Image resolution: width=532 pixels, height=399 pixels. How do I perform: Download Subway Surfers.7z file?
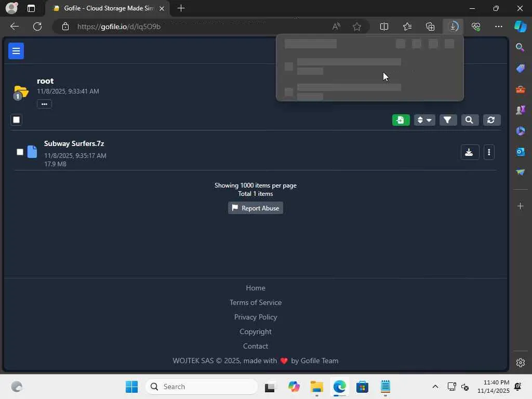click(470, 152)
